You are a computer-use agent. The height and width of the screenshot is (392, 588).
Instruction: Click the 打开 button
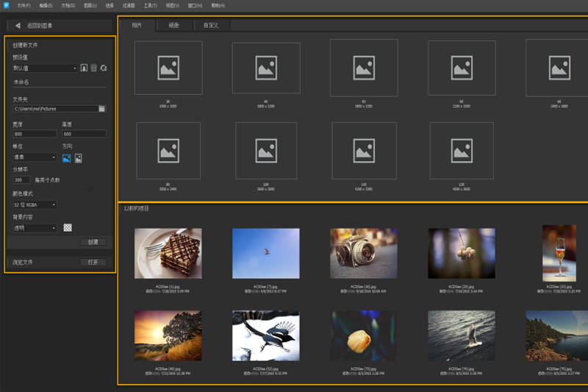click(x=93, y=263)
